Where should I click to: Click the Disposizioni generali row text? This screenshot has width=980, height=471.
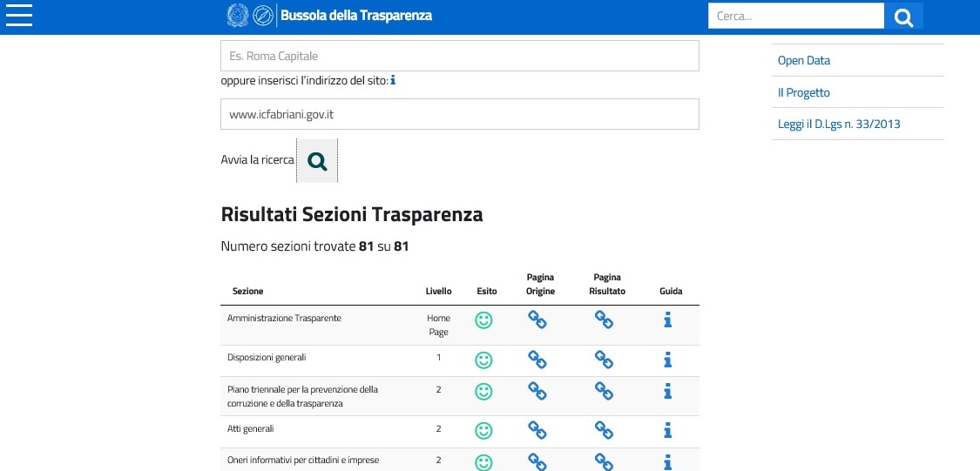267,358
